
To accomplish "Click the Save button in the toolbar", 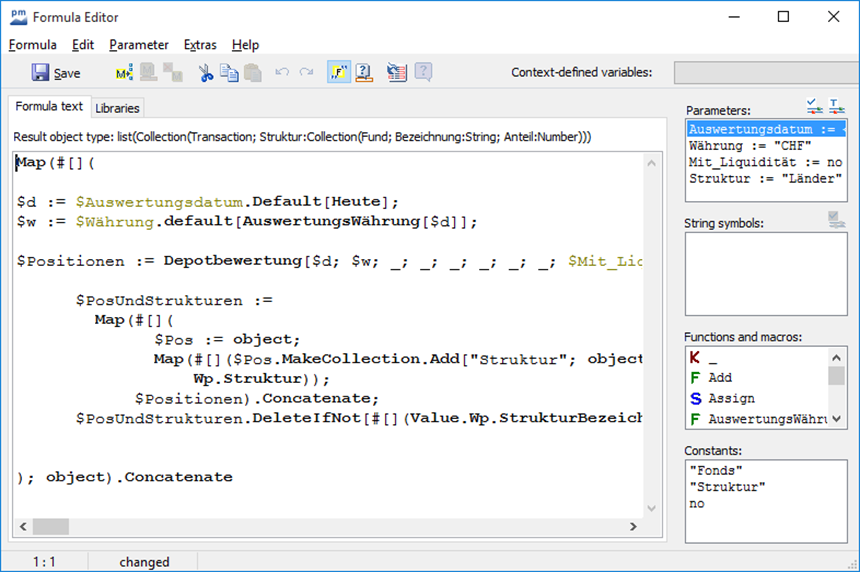I will (x=56, y=73).
